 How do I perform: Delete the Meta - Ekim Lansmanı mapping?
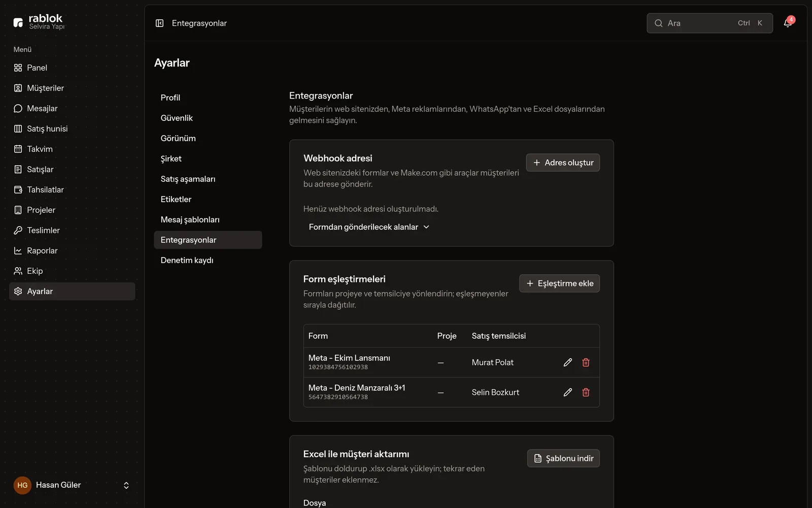pyautogui.click(x=586, y=362)
